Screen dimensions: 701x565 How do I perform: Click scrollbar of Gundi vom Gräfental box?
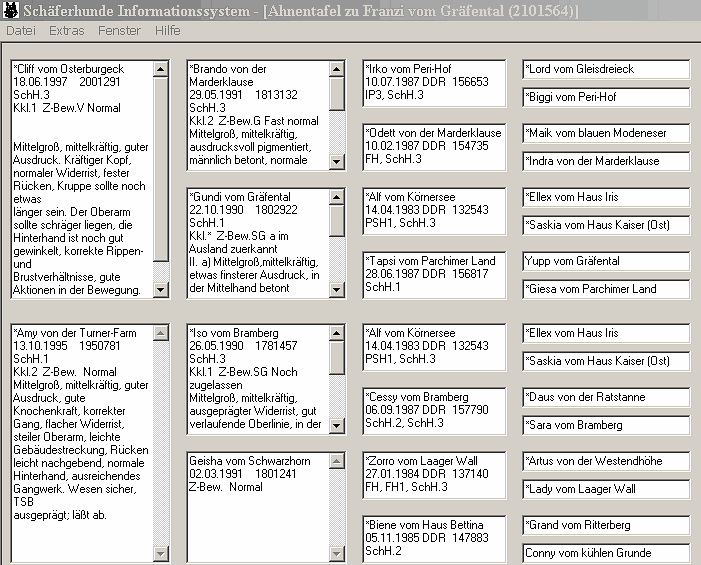click(x=338, y=241)
